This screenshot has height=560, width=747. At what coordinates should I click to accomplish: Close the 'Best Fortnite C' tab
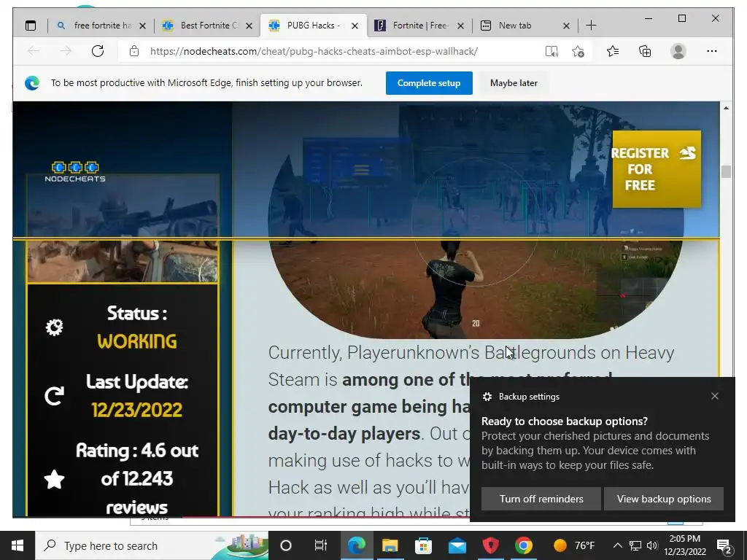tap(249, 26)
